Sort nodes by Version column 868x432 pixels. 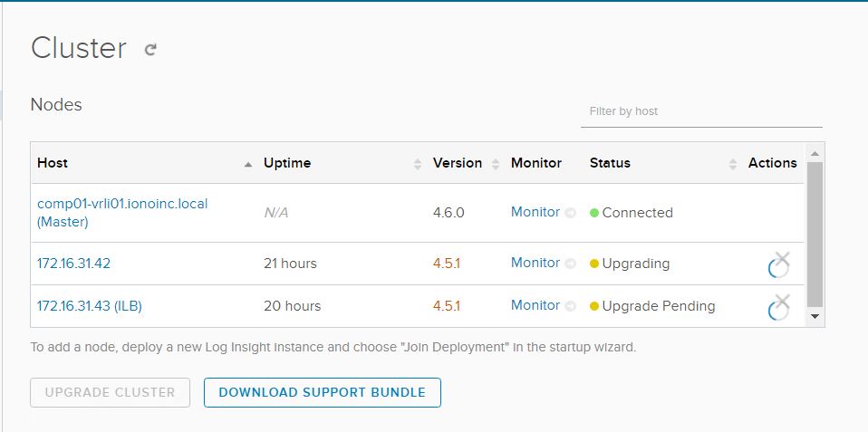coord(496,164)
